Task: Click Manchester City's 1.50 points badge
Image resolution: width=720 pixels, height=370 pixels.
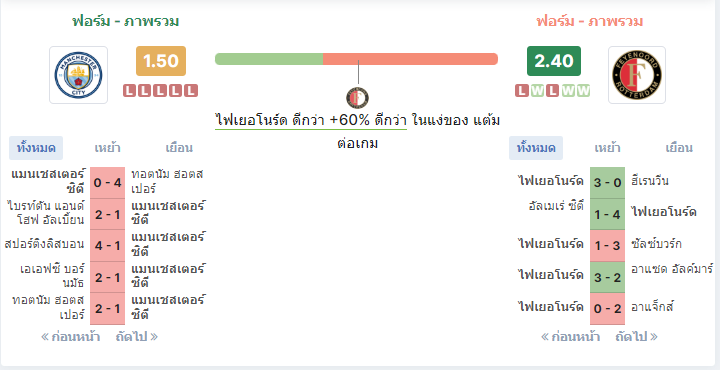Action: 161,61
